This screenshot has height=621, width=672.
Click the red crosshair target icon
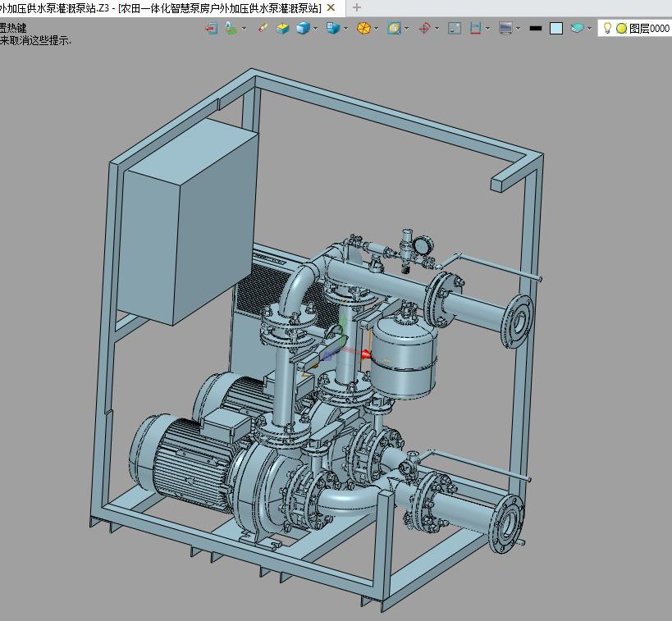(x=424, y=28)
